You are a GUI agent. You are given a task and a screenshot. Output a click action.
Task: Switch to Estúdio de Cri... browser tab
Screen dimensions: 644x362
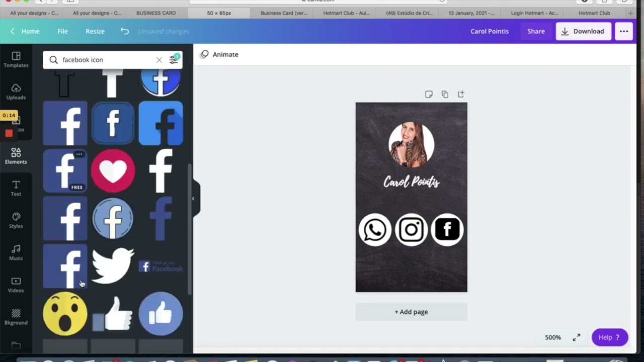click(409, 13)
